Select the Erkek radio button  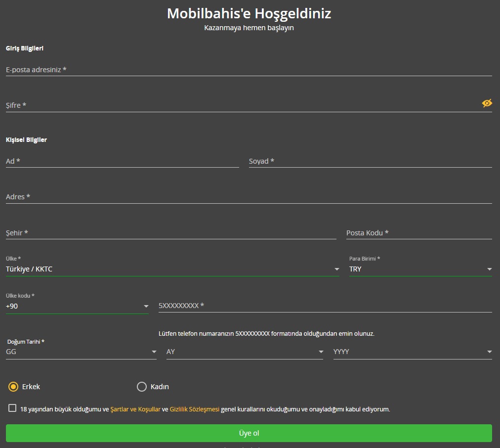13,387
